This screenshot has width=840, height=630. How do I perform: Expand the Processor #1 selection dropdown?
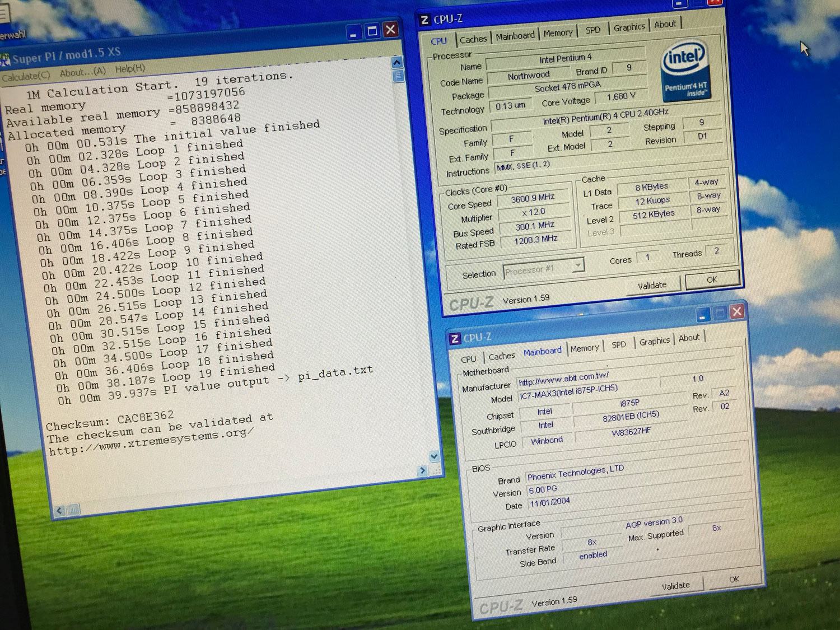[x=578, y=265]
